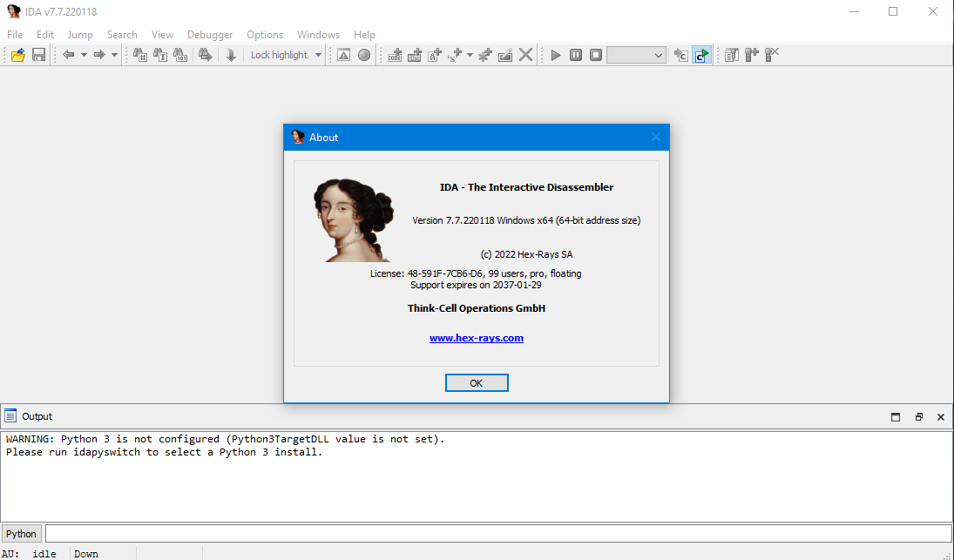Jump forward with the right arrow
The image size is (954, 560).
click(x=98, y=55)
